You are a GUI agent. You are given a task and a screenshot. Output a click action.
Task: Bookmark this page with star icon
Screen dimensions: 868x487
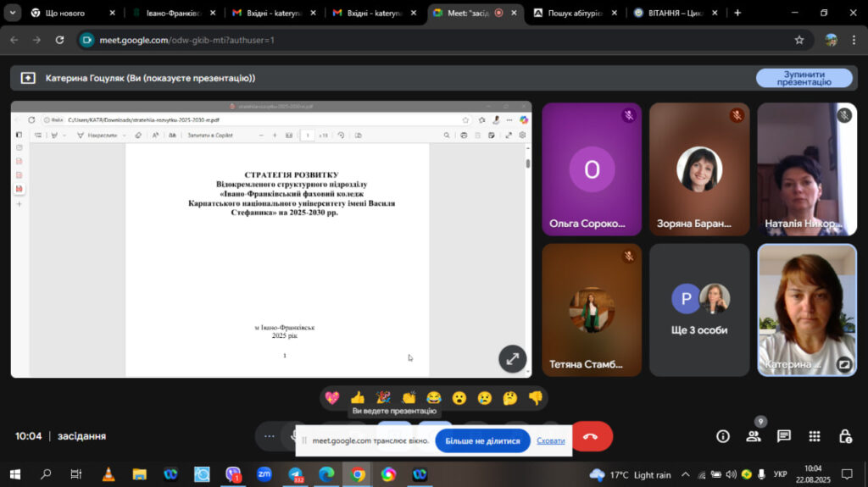[x=798, y=40]
